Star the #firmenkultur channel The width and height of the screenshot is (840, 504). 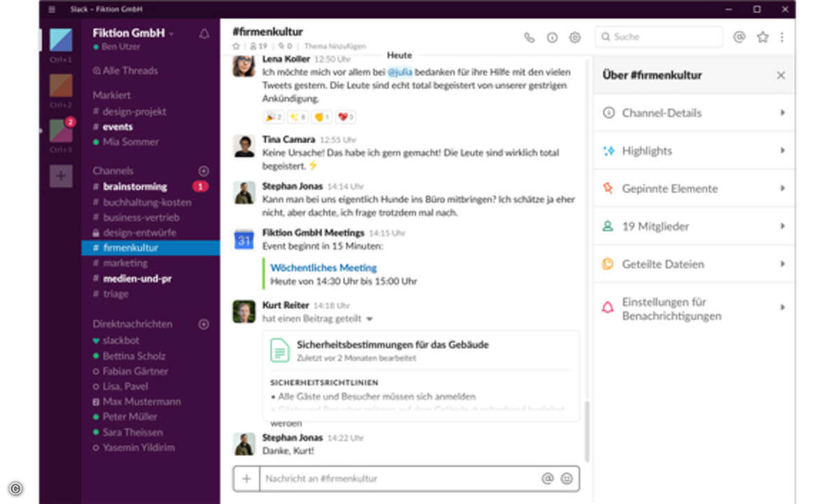click(x=237, y=46)
